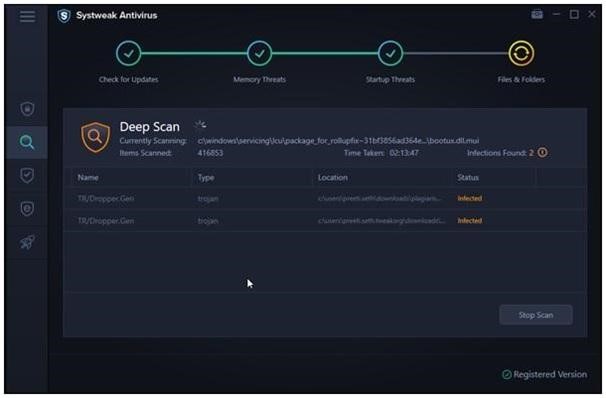Open the protection checkmark shield sidebar icon
606x398 pixels.
(27, 175)
